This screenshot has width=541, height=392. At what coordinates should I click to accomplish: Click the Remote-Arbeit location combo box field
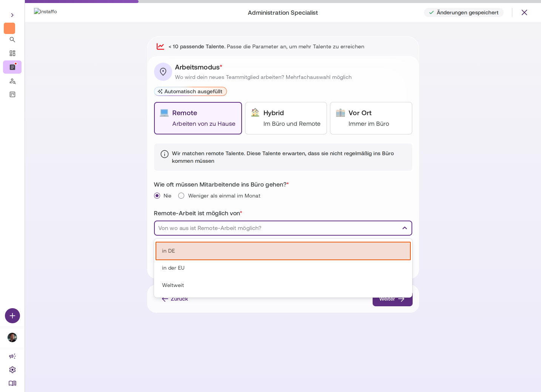click(x=283, y=228)
